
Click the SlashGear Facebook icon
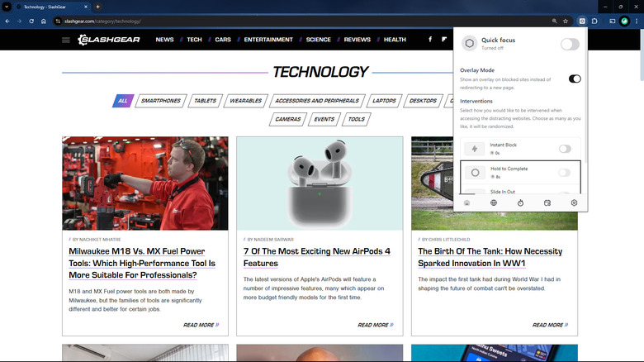click(x=429, y=40)
